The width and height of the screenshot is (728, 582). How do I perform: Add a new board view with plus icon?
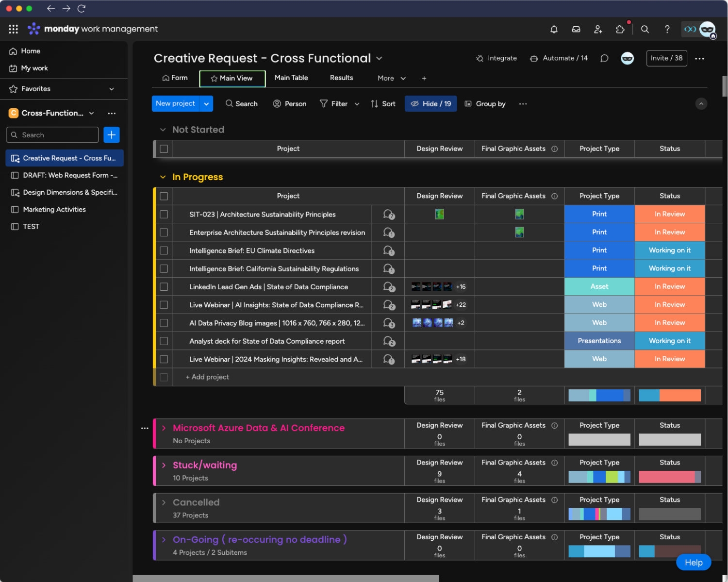[424, 78]
